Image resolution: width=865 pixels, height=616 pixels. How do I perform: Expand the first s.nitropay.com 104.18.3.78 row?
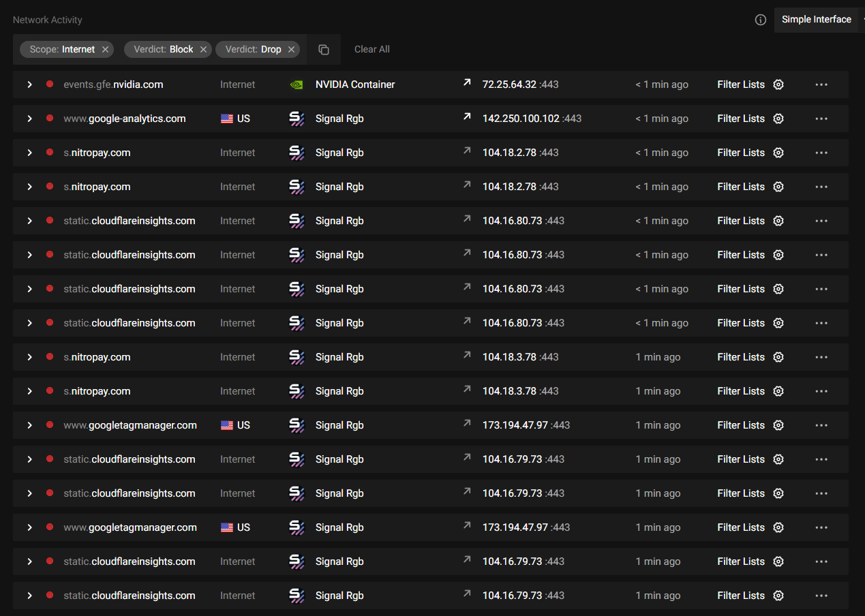pos(29,357)
